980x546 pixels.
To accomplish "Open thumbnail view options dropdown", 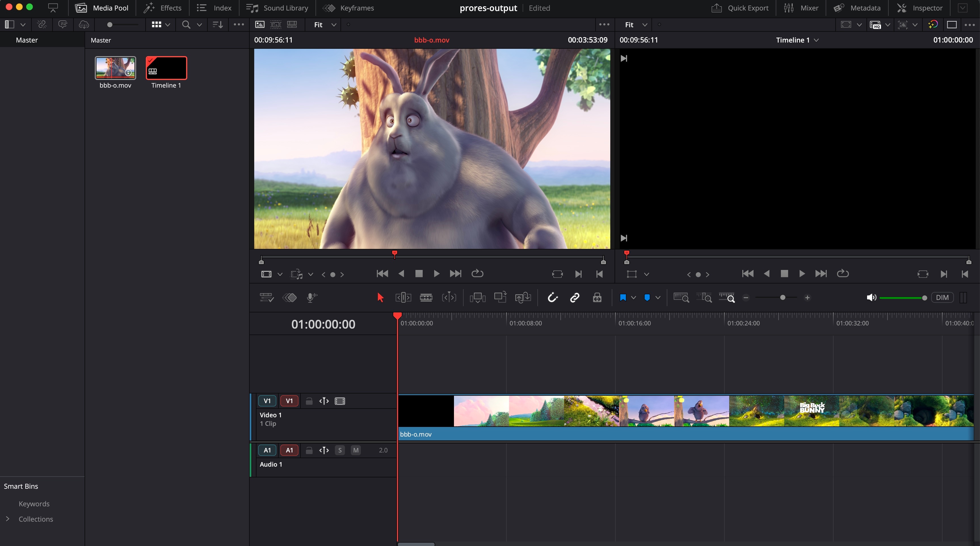I will point(168,25).
